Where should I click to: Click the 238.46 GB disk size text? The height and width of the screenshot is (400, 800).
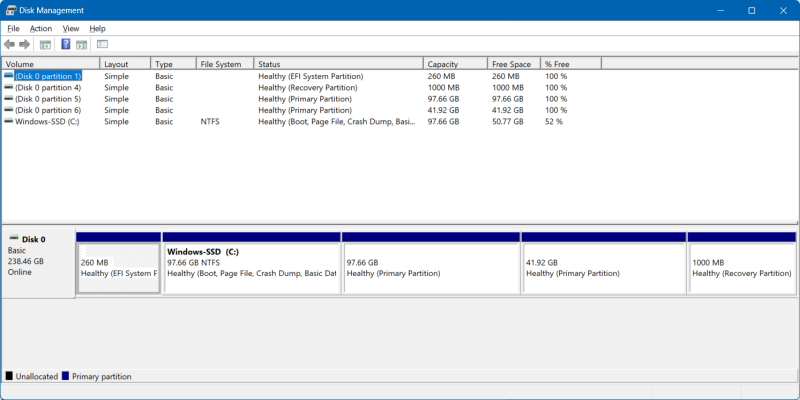point(26,261)
